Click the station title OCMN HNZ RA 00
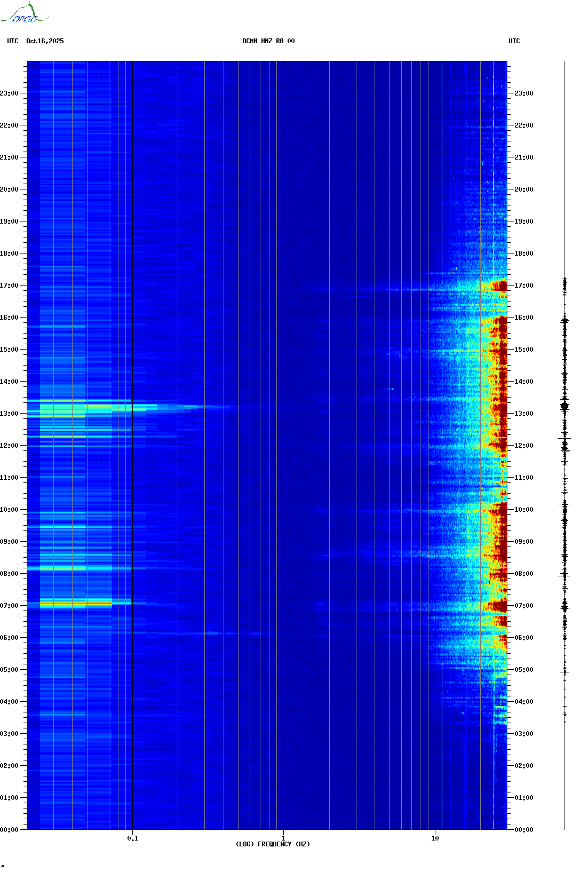The height and width of the screenshot is (872, 588). (268, 41)
